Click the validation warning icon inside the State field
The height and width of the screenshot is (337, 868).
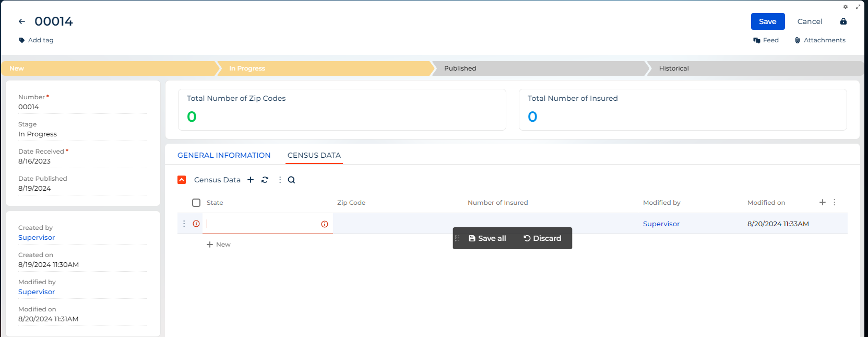coord(325,224)
